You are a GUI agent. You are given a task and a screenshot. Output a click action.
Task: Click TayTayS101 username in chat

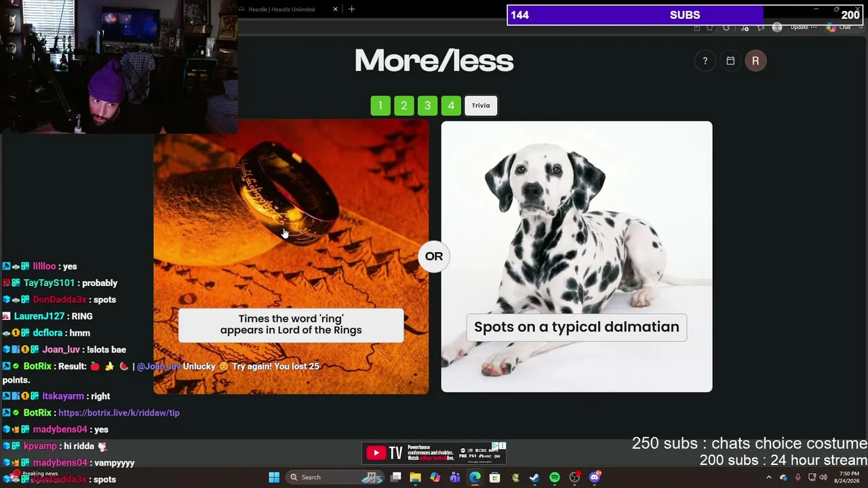point(49,283)
